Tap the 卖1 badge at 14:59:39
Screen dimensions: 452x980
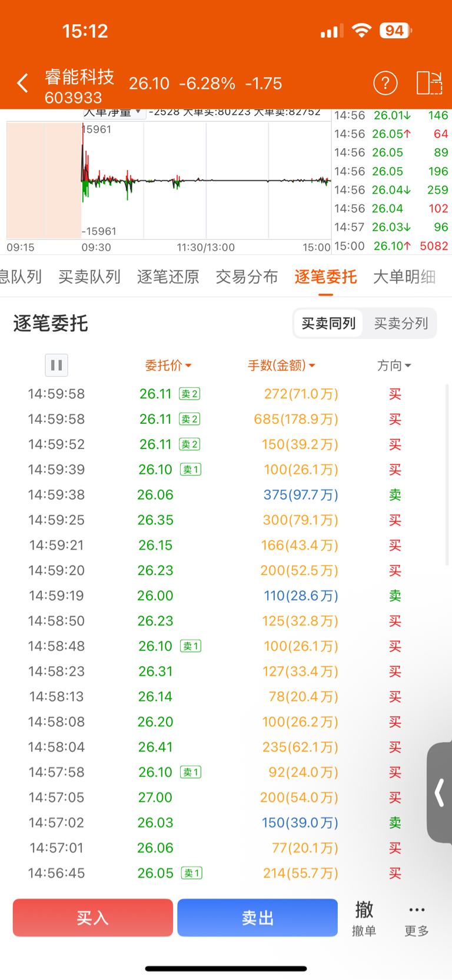click(191, 470)
